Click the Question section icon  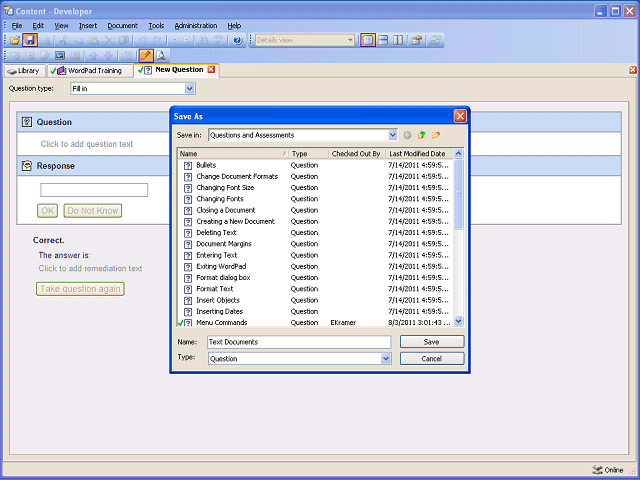27,122
